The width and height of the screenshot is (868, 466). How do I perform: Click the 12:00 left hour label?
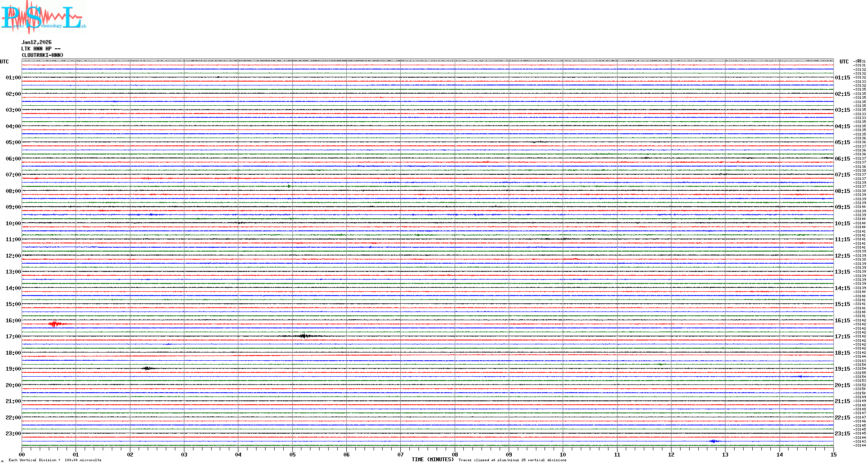click(x=13, y=256)
